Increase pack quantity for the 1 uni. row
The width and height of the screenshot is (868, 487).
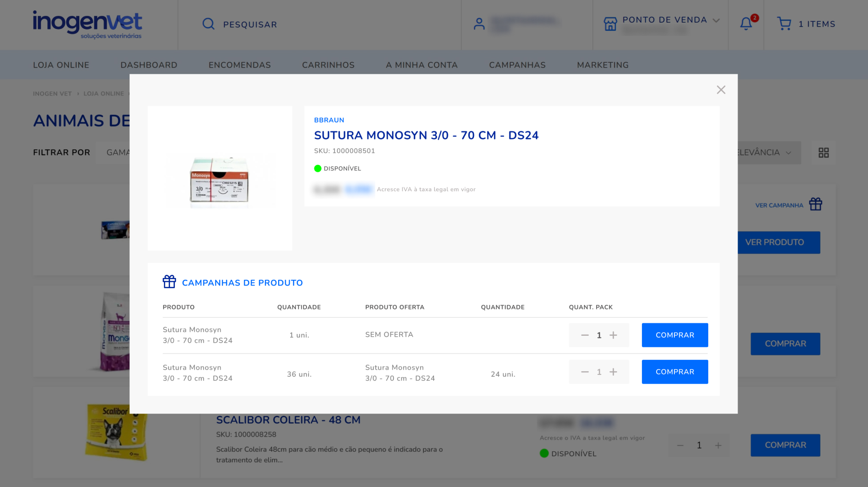click(613, 335)
